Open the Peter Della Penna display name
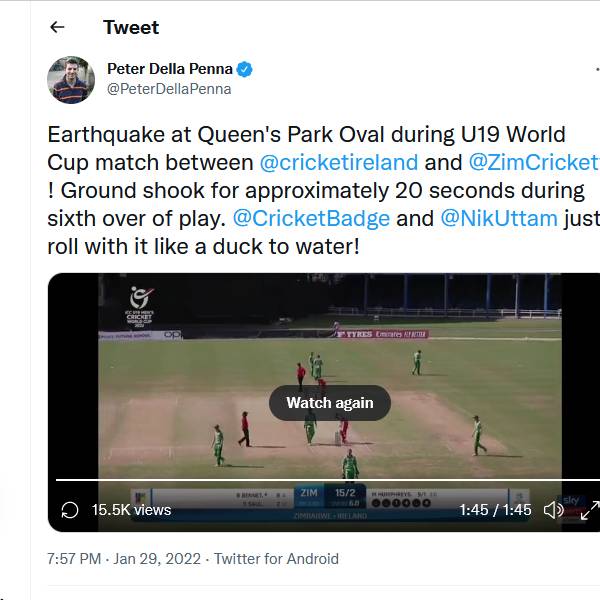 click(x=170, y=69)
